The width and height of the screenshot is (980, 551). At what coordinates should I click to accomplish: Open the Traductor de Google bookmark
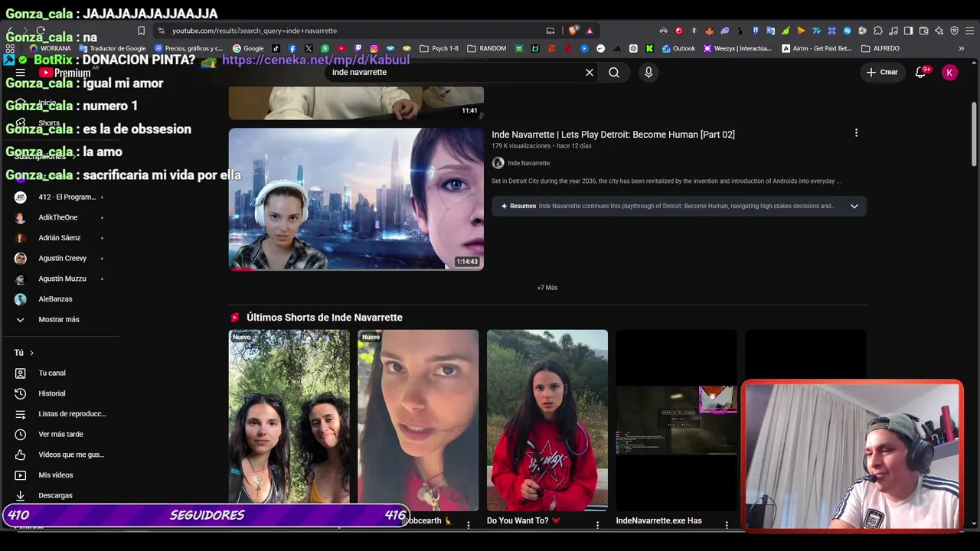pyautogui.click(x=112, y=48)
